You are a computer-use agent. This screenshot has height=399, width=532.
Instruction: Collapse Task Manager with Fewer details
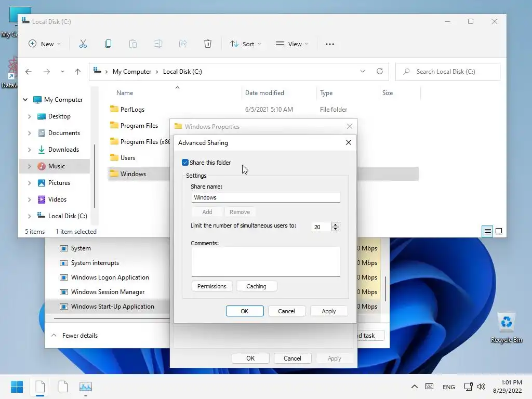coord(75,336)
